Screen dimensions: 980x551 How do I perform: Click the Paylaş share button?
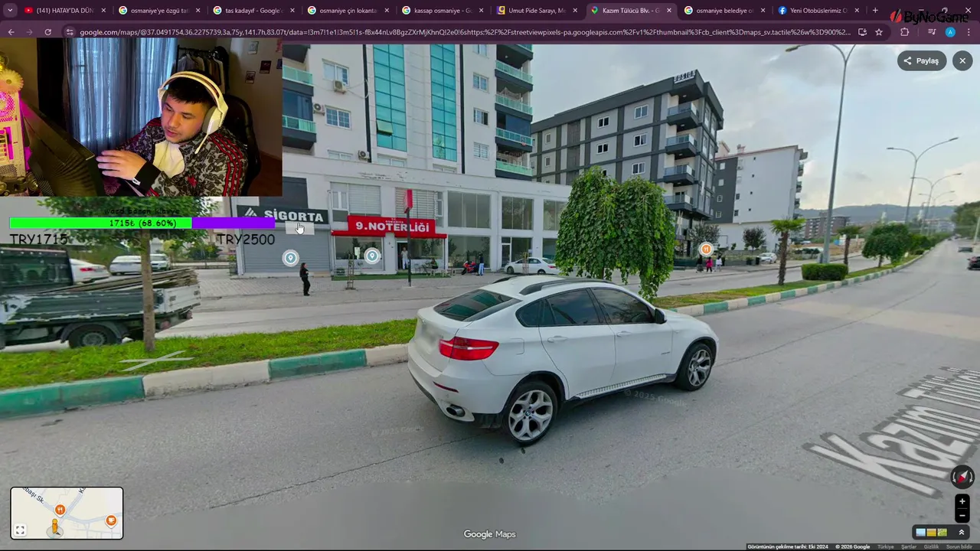[921, 60]
